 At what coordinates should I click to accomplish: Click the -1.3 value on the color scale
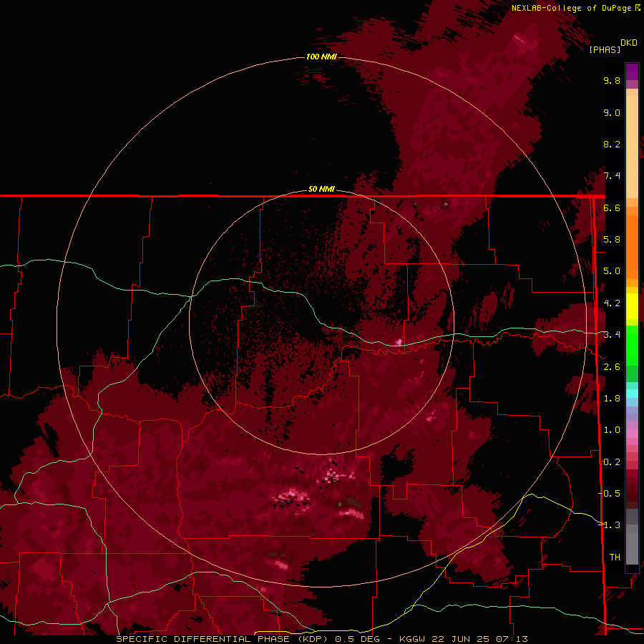coord(610,525)
